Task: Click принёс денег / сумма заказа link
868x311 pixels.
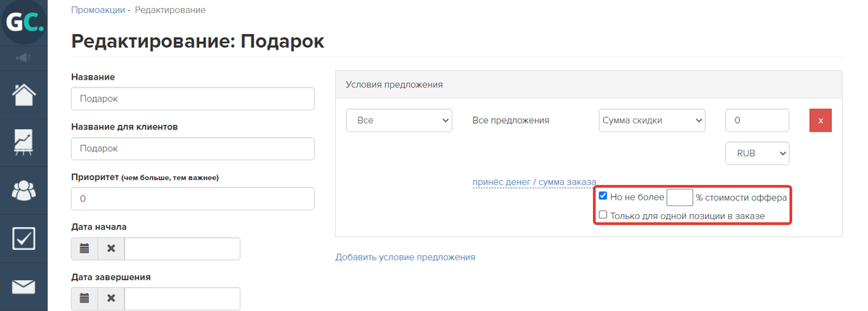Action: tap(534, 182)
